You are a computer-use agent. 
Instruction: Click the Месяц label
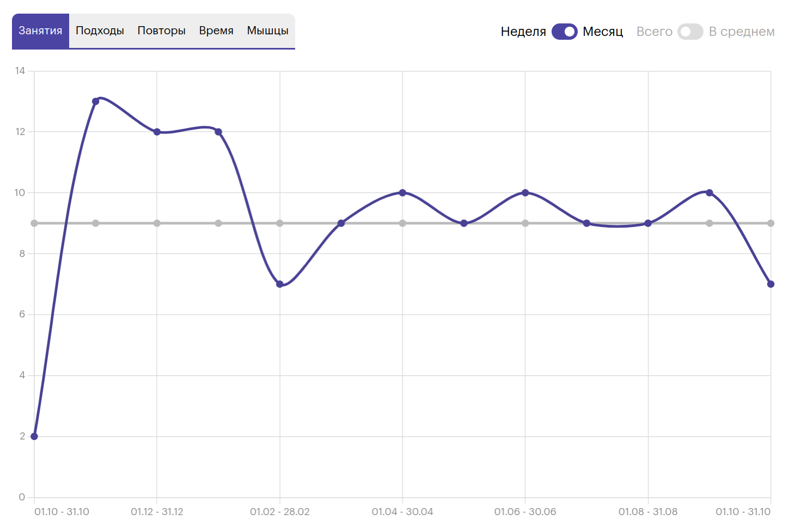pyautogui.click(x=603, y=32)
